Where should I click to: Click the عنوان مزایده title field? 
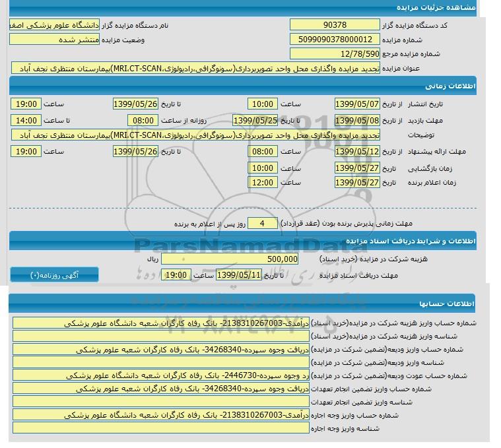pyautogui.click(x=195, y=68)
